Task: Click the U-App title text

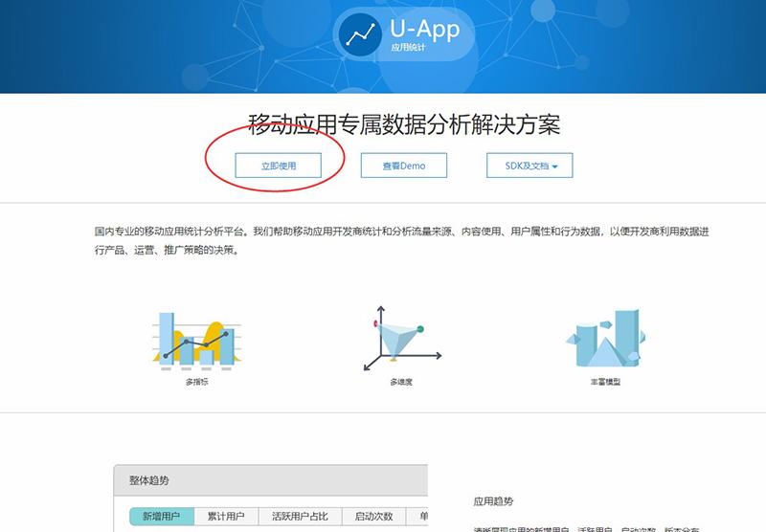Action: [425, 28]
